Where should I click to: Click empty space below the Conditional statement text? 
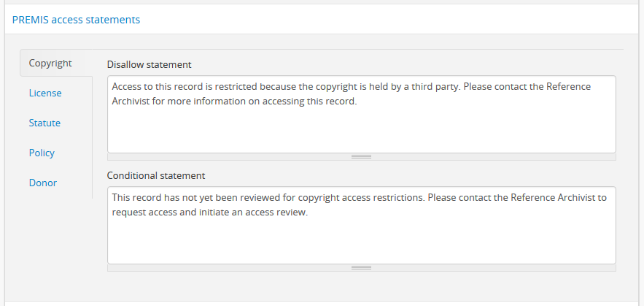[x=361, y=242]
